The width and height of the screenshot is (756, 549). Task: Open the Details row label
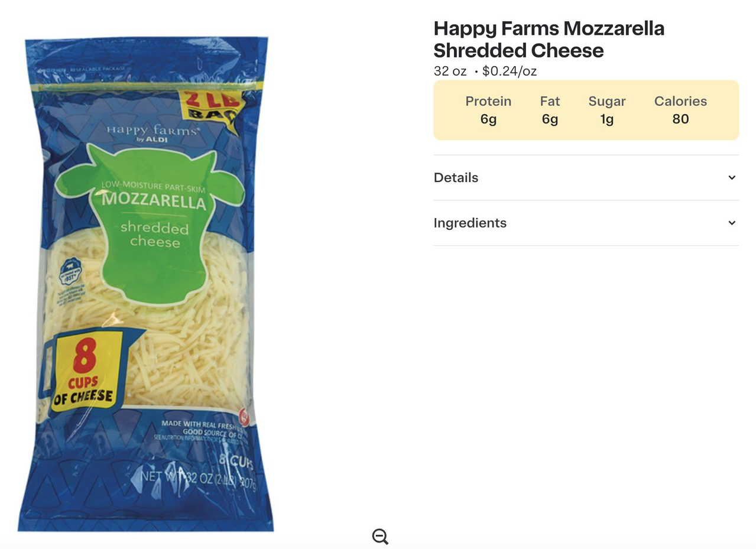(456, 177)
